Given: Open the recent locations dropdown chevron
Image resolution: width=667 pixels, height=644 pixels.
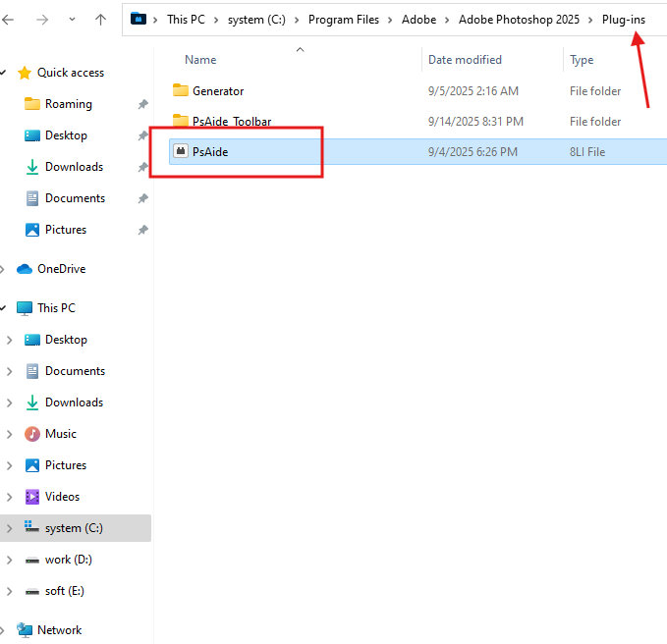Looking at the screenshot, I should [x=72, y=19].
